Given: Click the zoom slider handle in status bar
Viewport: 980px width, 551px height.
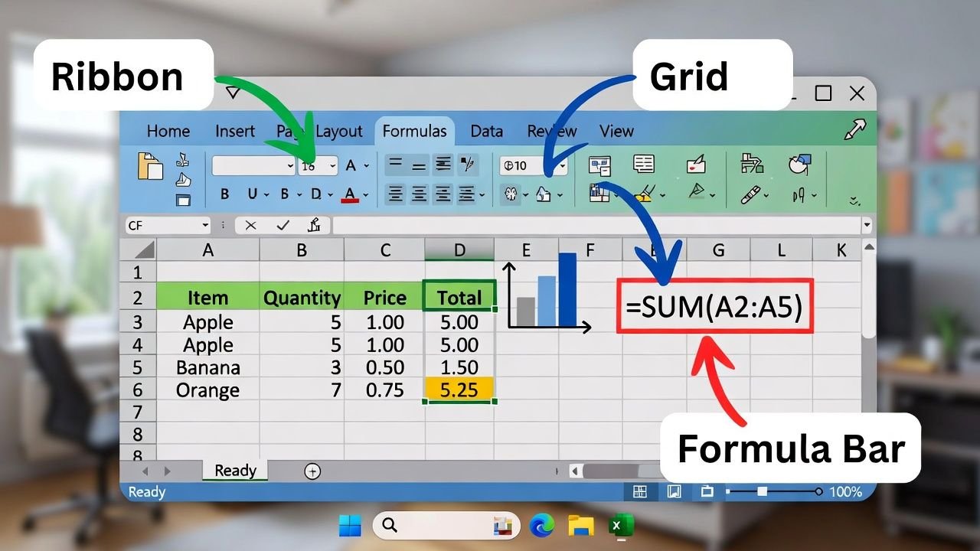Looking at the screenshot, I should (762, 491).
